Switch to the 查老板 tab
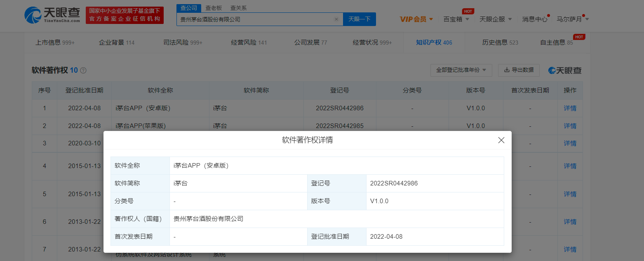 [x=214, y=8]
